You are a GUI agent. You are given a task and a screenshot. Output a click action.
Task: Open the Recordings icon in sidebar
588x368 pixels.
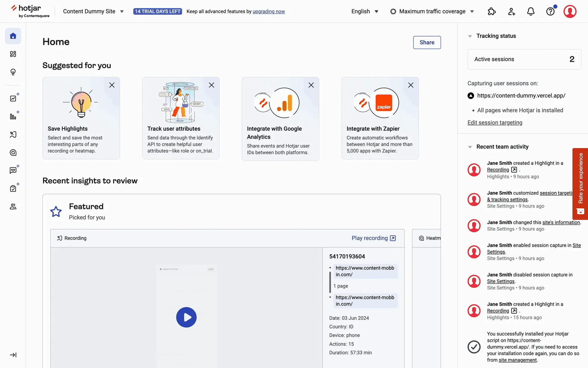(x=13, y=135)
